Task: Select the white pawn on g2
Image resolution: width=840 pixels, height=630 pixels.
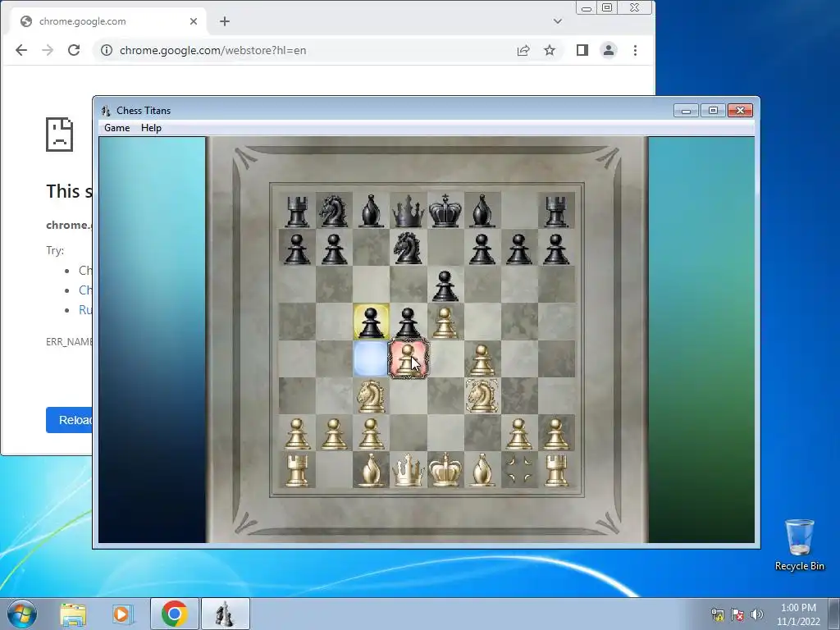Action: point(519,433)
